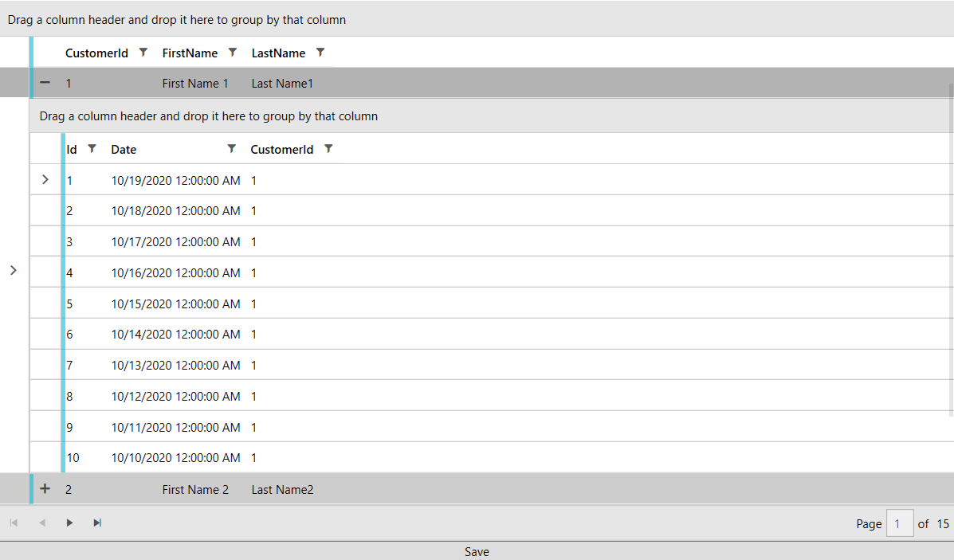The height and width of the screenshot is (560, 954).
Task: Expand nested order row with Id 1
Action: [x=45, y=180]
